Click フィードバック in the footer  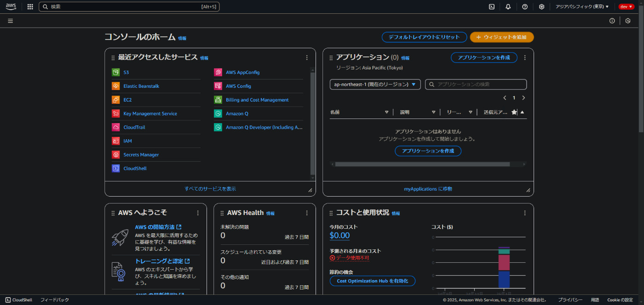point(55,300)
